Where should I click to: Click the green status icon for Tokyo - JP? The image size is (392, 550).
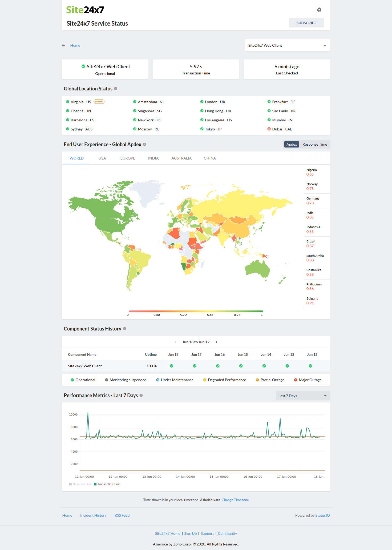tap(202, 129)
